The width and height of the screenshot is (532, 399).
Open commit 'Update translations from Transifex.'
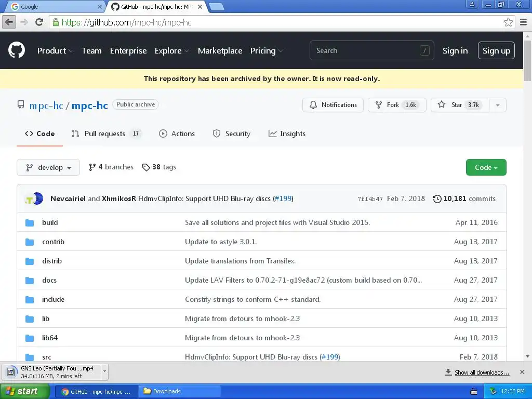point(240,261)
